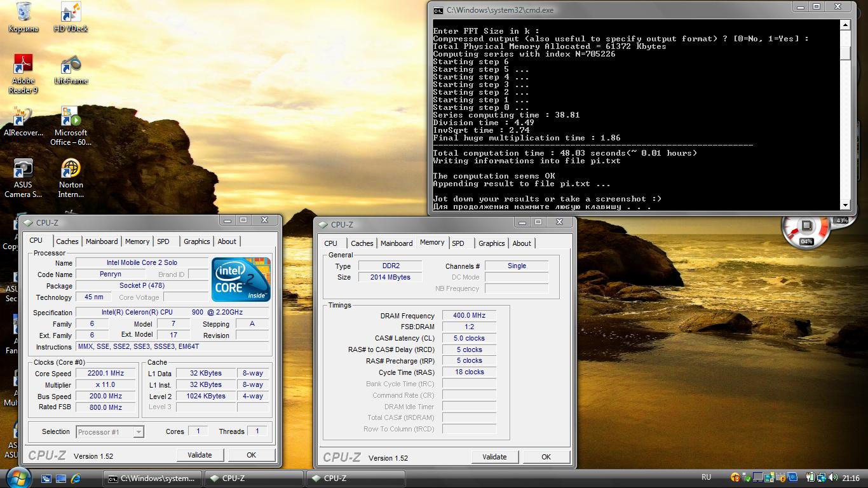Viewport: 868px width, 488px height.
Task: Click the network connection tray icon
Action: point(822,478)
